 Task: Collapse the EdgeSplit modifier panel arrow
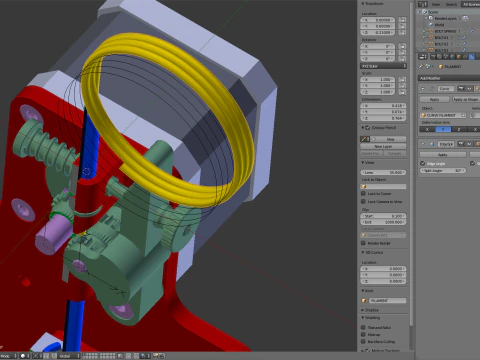pos(423,144)
